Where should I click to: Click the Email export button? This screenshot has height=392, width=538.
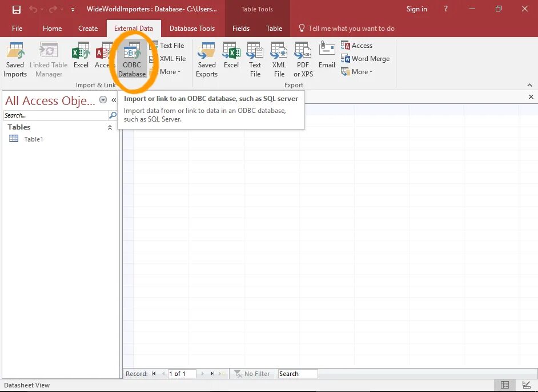[327, 55]
